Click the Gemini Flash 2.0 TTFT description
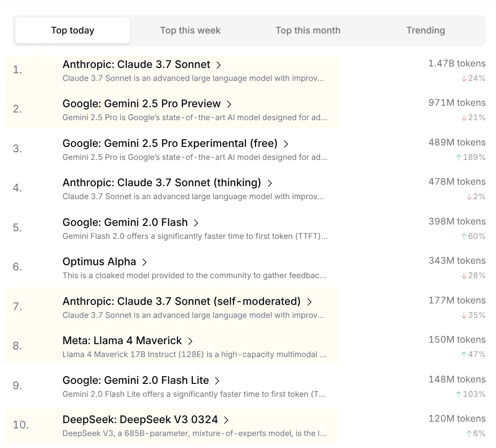Image resolution: width=496 pixels, height=448 pixels. point(195,236)
